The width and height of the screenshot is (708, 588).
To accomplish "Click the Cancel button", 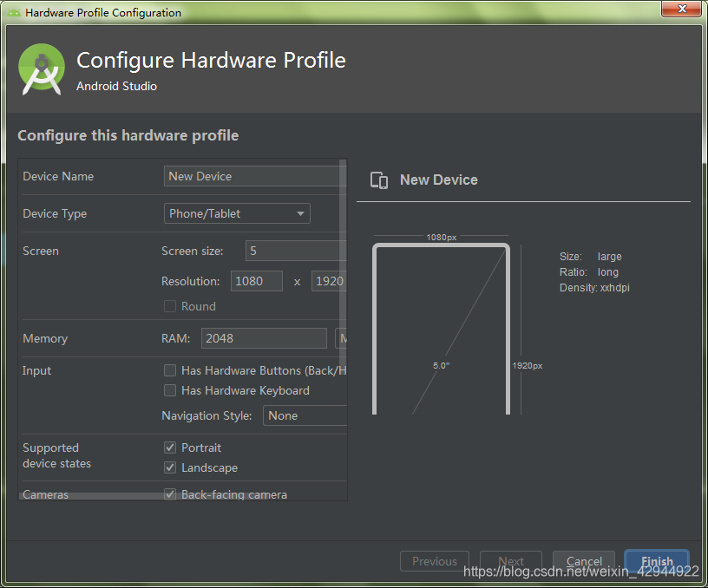I will (x=584, y=561).
